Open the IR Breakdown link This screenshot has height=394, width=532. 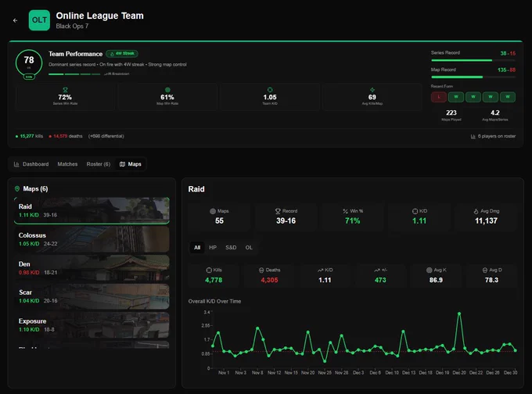click(117, 73)
